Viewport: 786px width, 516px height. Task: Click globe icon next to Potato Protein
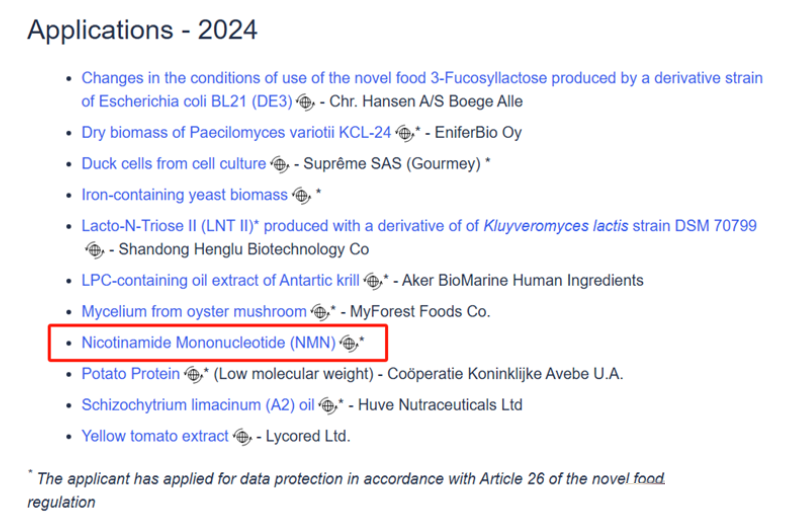[193, 375]
